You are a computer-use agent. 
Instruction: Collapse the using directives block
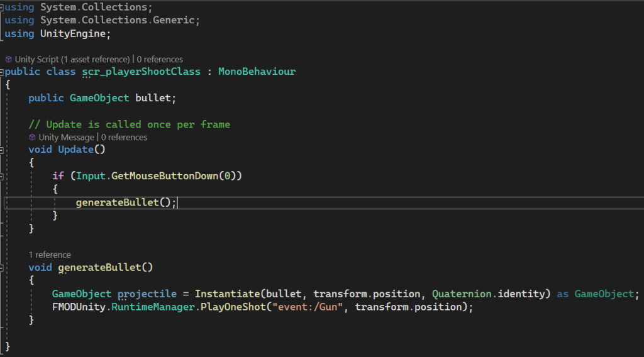point(3,8)
